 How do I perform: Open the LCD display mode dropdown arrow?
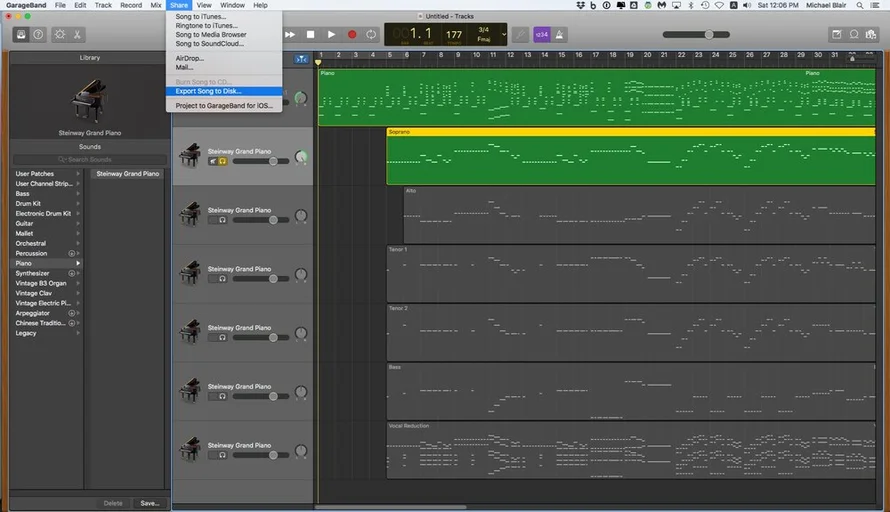click(x=503, y=35)
